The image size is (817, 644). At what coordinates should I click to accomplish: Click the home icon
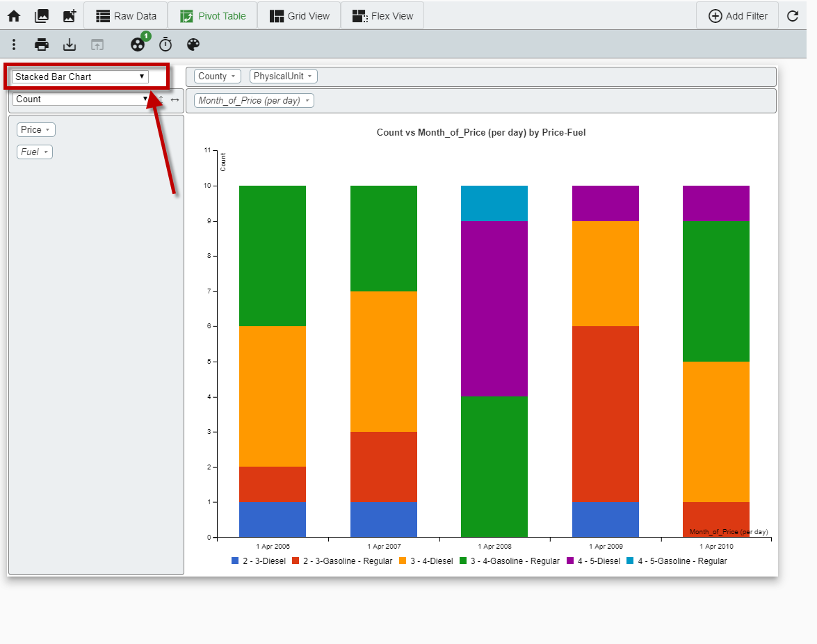click(x=13, y=15)
